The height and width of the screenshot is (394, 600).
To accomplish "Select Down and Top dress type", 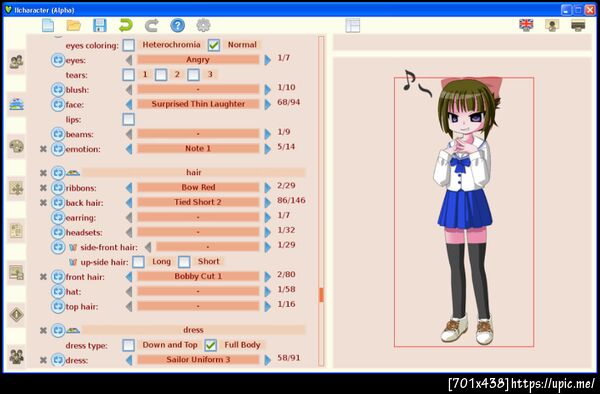I will pos(129,345).
